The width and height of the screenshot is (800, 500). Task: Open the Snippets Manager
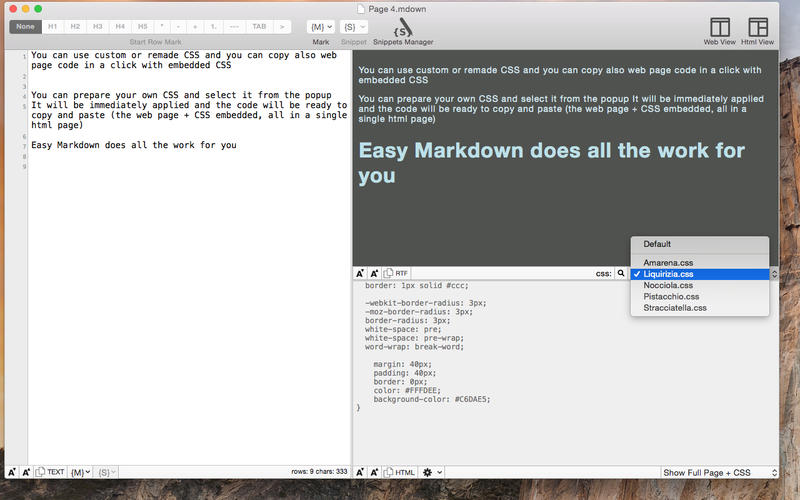pyautogui.click(x=403, y=32)
